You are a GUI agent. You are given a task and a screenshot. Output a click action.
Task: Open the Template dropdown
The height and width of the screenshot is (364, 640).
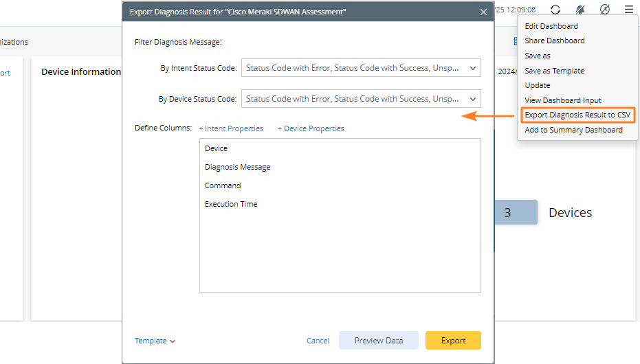click(x=155, y=341)
